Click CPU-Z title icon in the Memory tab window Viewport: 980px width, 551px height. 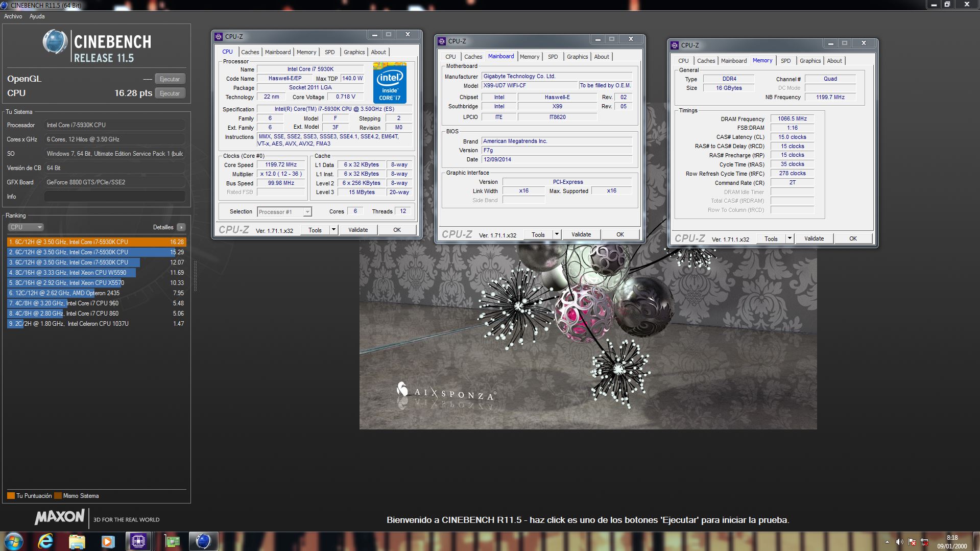(x=675, y=45)
